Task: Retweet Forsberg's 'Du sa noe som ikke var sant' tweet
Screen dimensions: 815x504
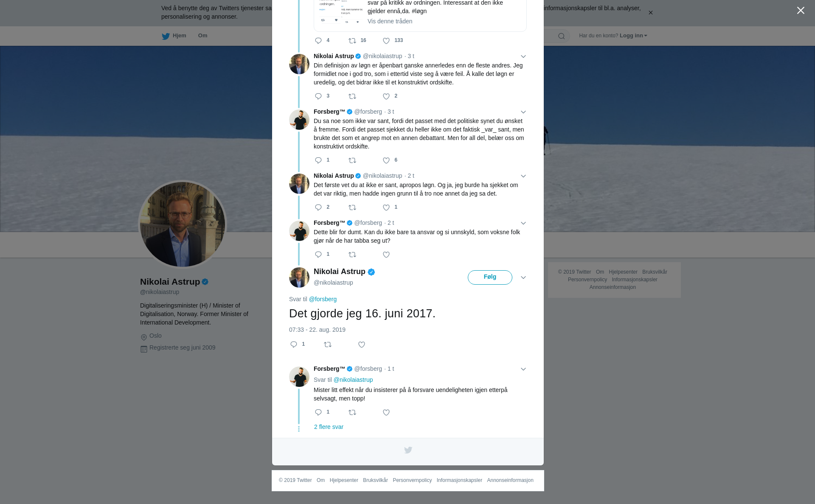Action: (352, 160)
